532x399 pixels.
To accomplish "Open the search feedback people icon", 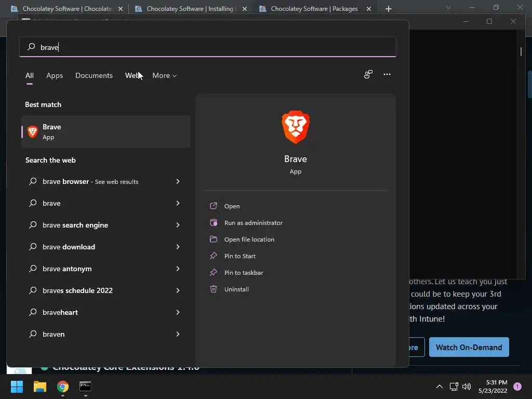I will (x=368, y=74).
